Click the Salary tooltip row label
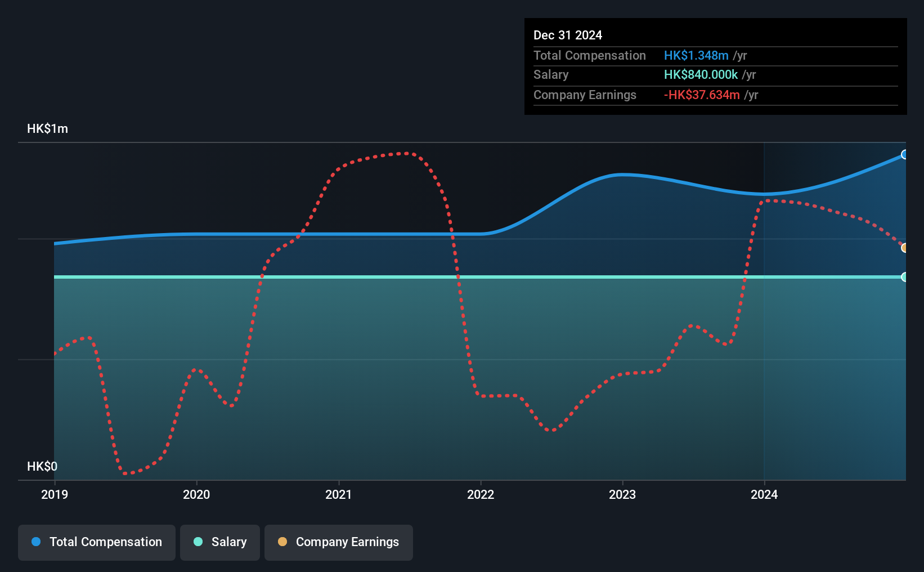924x572 pixels. click(x=551, y=74)
